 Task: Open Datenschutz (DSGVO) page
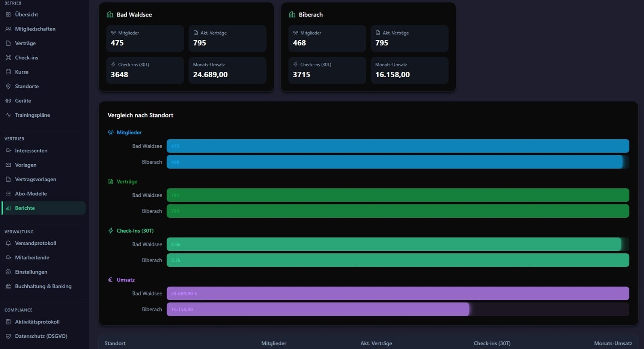pyautogui.click(x=43, y=336)
